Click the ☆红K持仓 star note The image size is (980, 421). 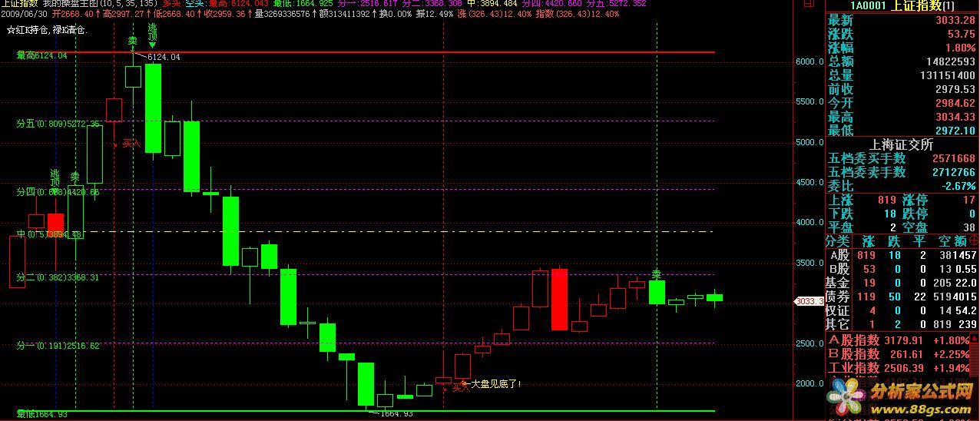tap(46, 30)
